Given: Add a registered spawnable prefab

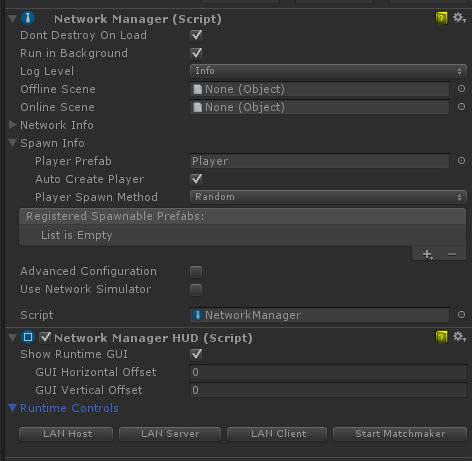Looking at the screenshot, I should click(427, 254).
